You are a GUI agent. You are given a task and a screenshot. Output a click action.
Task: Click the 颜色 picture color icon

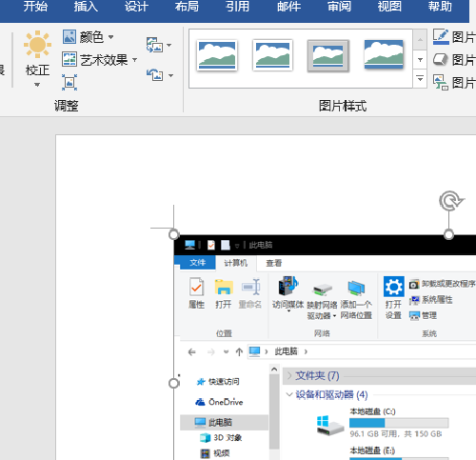(x=69, y=36)
